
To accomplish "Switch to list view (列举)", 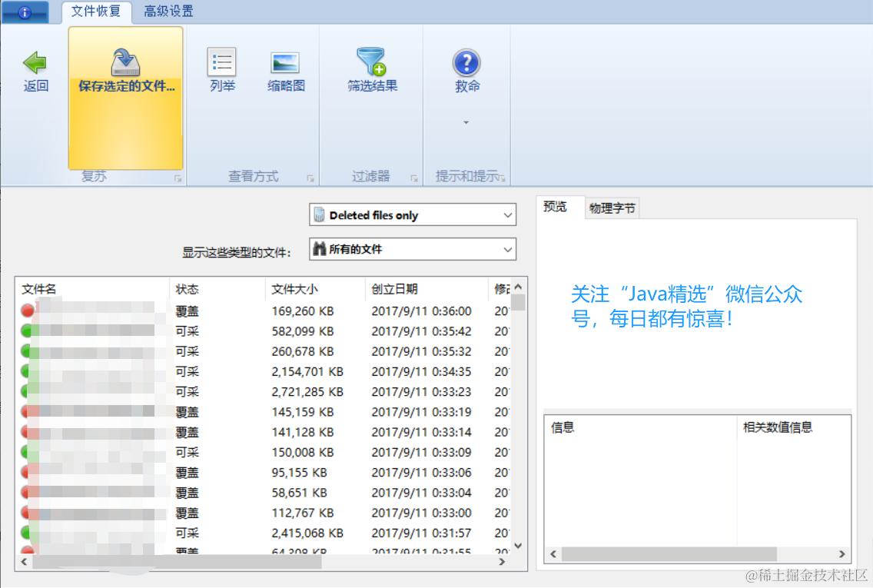I will (x=222, y=70).
